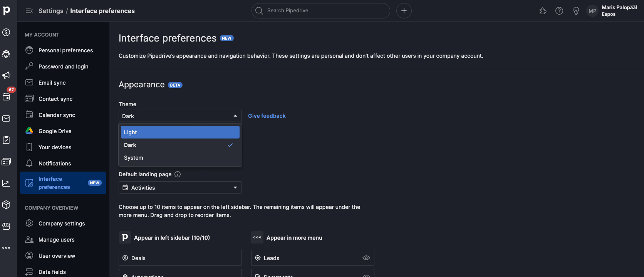The image size is (644, 277).
Task: Open the help question mark icon
Action: pos(559,11)
